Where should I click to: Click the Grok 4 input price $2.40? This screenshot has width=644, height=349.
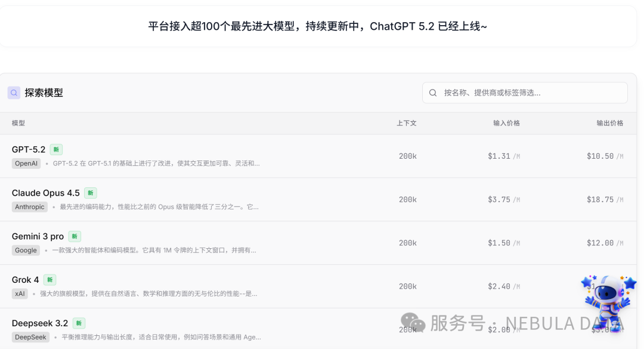tap(504, 286)
